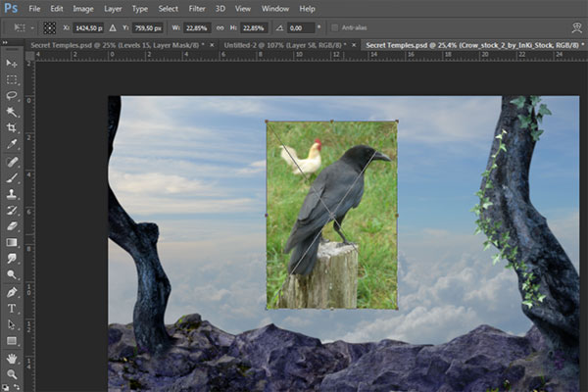Select the Rectangular Marquee tool
Image resolution: width=588 pixels, height=392 pixels.
pyautogui.click(x=12, y=79)
